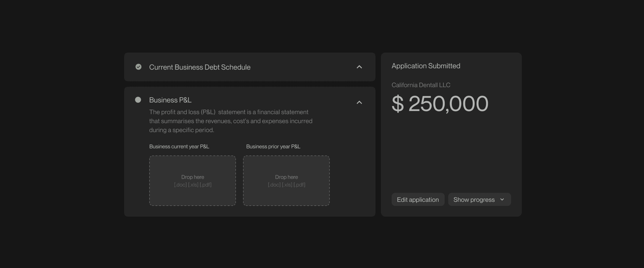This screenshot has width=644, height=268.
Task: Open the Show progress dropdown
Action: (x=479, y=200)
